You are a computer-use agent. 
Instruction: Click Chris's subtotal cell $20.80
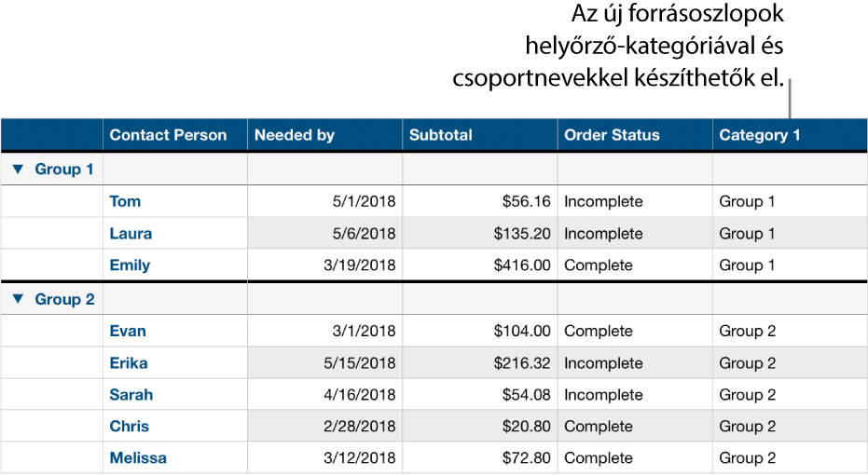click(527, 427)
